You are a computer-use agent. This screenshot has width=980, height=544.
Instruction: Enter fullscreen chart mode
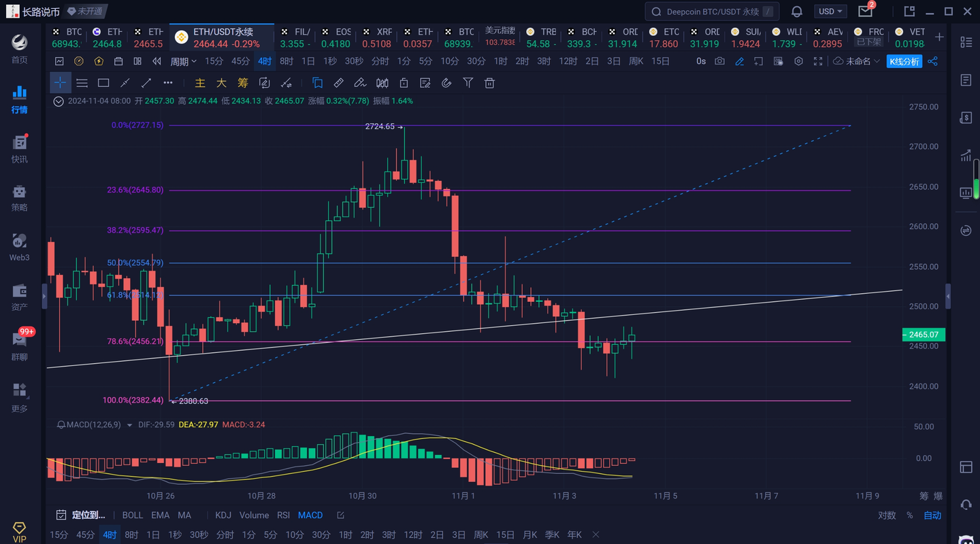click(818, 61)
